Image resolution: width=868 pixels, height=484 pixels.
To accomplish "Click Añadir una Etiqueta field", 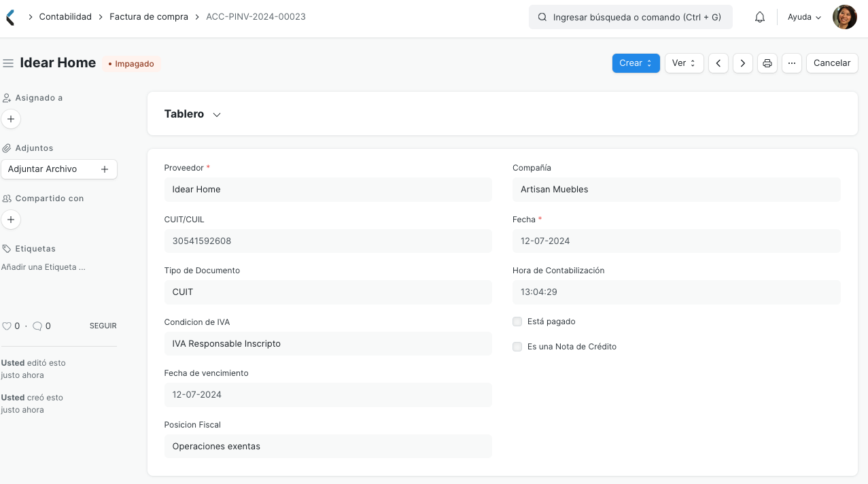I will (44, 267).
